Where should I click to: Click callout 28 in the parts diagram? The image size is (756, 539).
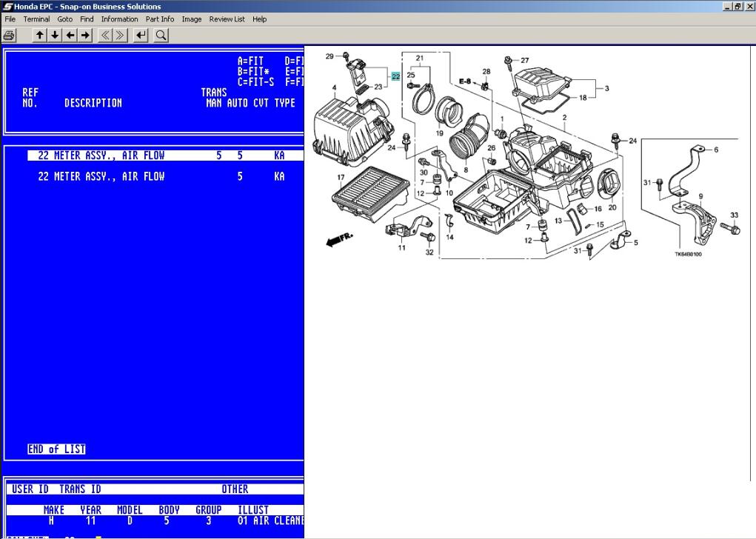pyautogui.click(x=486, y=72)
